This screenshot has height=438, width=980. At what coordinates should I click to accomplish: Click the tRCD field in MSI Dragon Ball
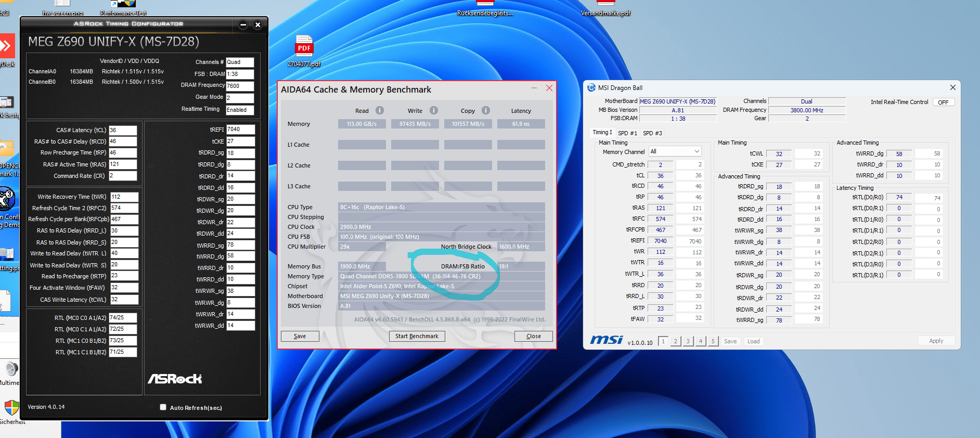pyautogui.click(x=661, y=186)
